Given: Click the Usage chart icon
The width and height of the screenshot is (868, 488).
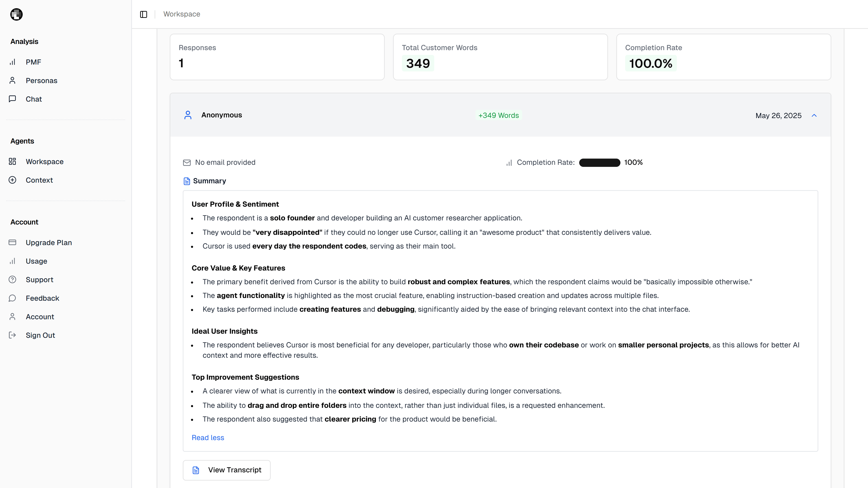Looking at the screenshot, I should point(12,261).
